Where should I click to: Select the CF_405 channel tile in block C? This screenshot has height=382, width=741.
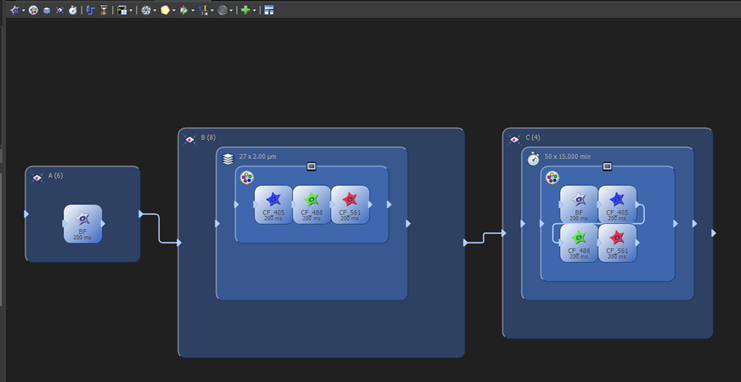(x=617, y=204)
